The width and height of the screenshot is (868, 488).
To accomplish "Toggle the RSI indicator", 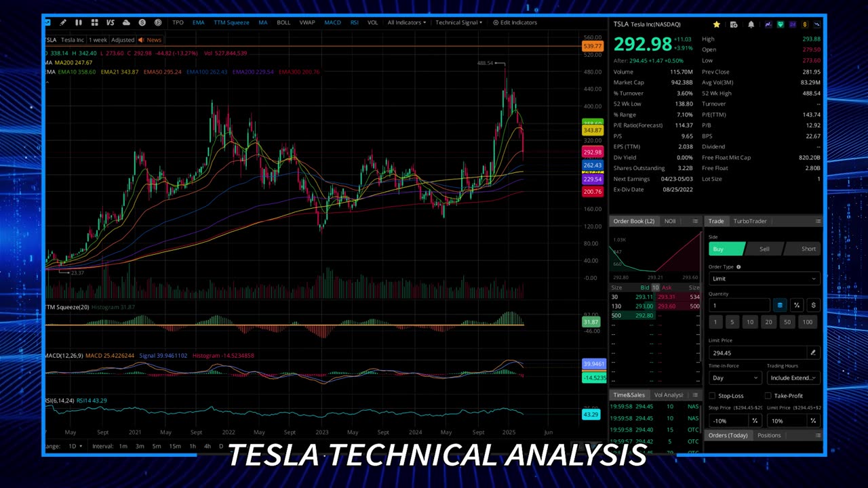I will [x=354, y=22].
